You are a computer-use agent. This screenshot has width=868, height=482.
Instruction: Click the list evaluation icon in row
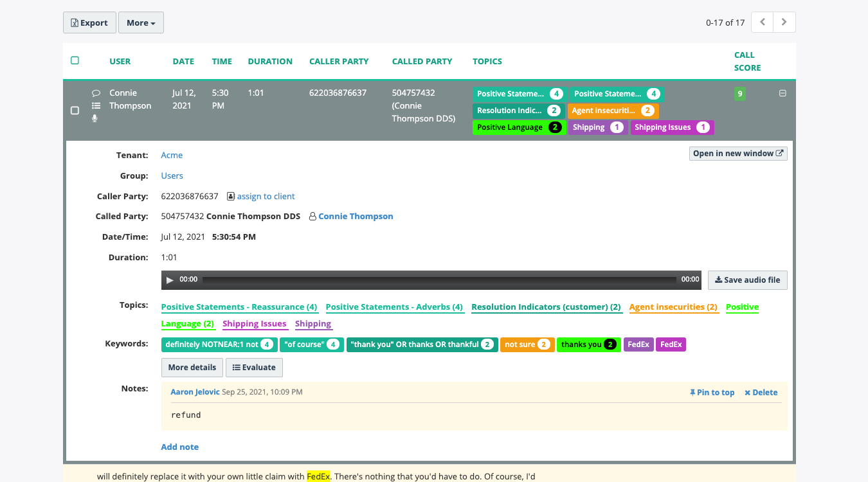coord(96,106)
